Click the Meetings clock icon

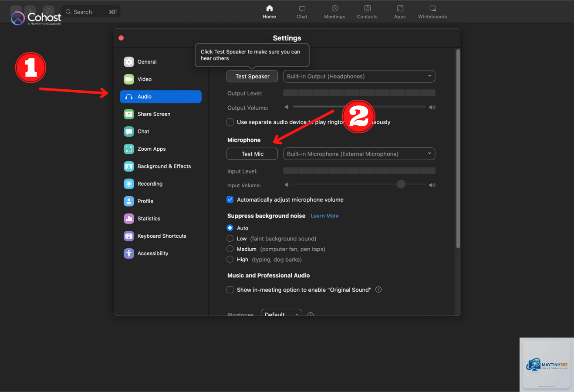(x=335, y=8)
